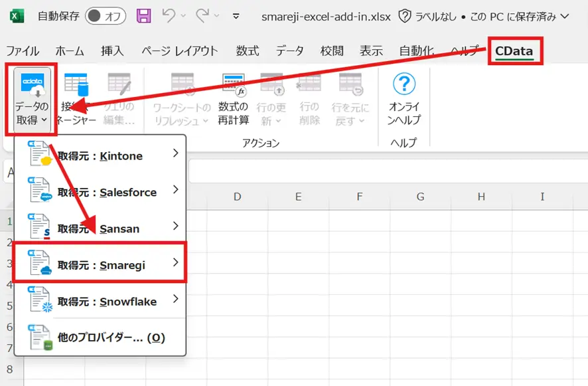Screen dimensions: 588x386
Task: Choose 取得元：Kintone from the menu
Action: [x=100, y=153]
